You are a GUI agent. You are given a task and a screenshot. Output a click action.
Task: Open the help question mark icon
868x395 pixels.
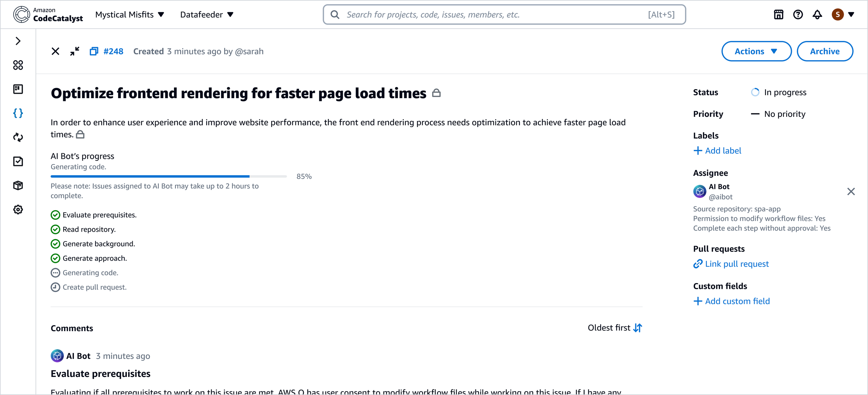click(x=798, y=15)
